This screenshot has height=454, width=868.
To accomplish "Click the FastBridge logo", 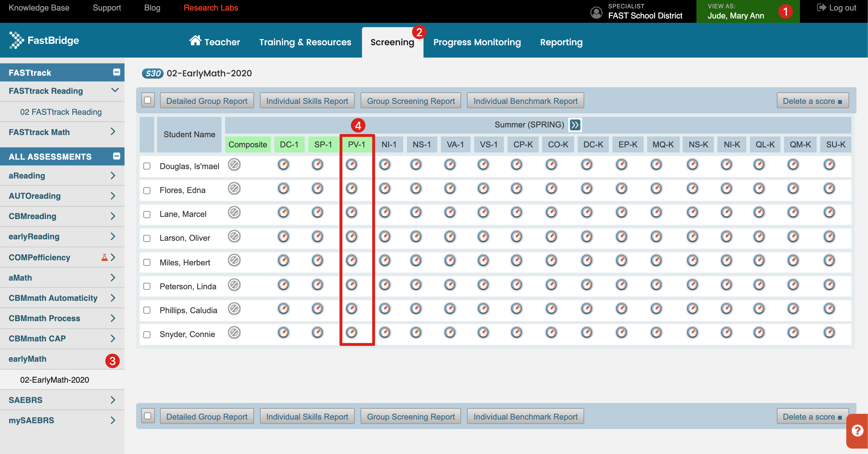I will (44, 40).
